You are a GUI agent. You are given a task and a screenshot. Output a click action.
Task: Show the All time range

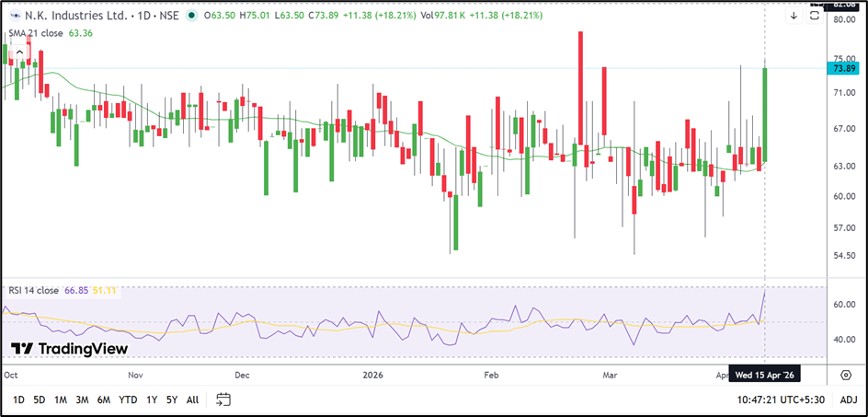point(192,400)
